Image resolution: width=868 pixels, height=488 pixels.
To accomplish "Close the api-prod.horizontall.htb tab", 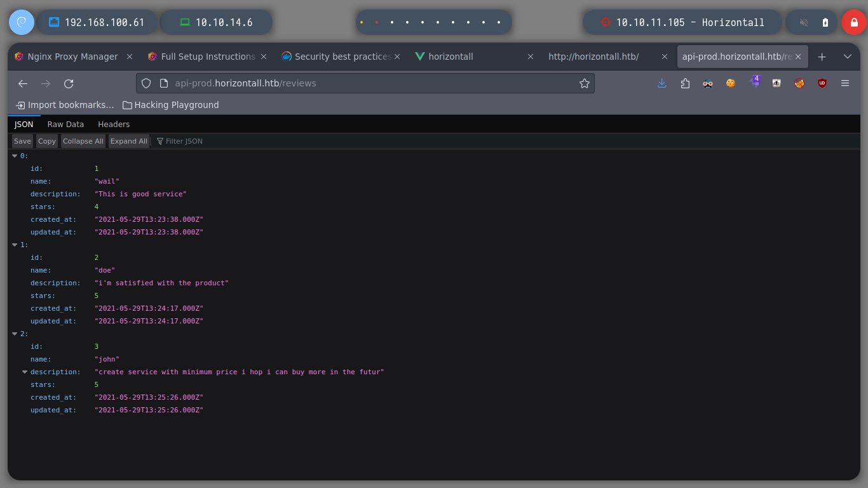I will click(798, 57).
